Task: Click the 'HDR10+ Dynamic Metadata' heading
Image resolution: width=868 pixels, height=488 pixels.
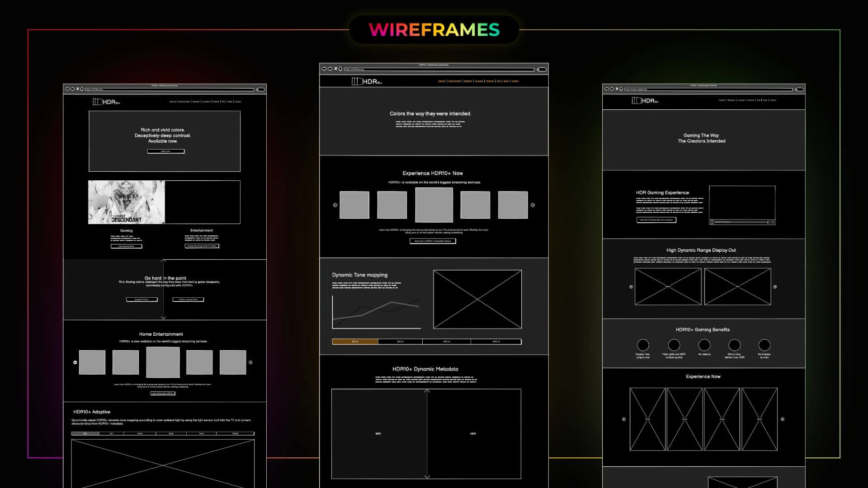Action: 425,369
